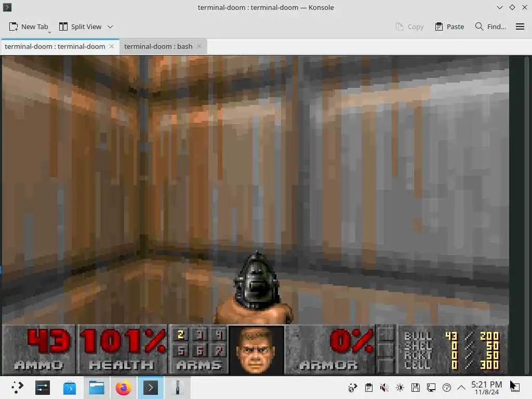Click the zipper archive taskbar icon
The width and height of the screenshot is (532, 399).
coord(177,388)
